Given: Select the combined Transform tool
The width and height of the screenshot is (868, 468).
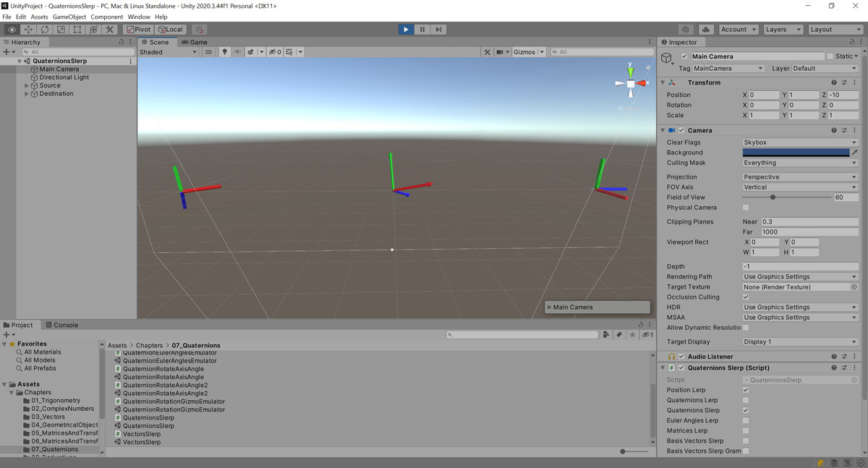Looking at the screenshot, I should coord(93,30).
